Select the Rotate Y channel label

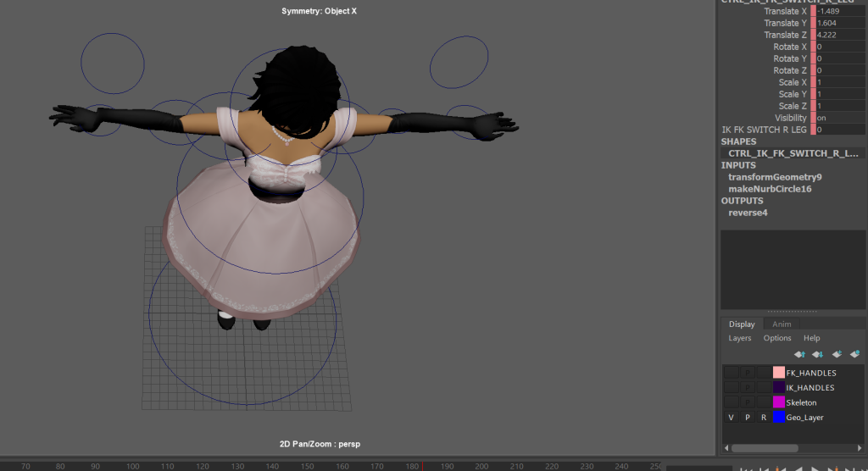click(790, 58)
